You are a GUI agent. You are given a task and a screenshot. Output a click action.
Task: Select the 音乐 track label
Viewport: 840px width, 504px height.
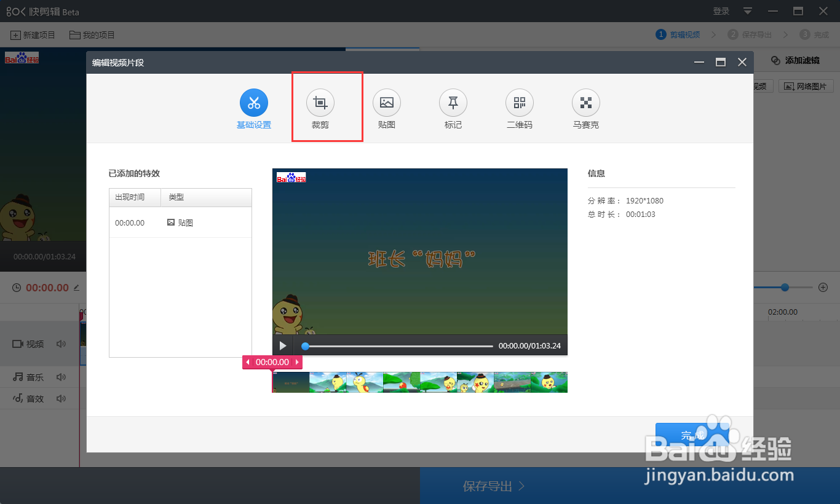[x=28, y=377]
